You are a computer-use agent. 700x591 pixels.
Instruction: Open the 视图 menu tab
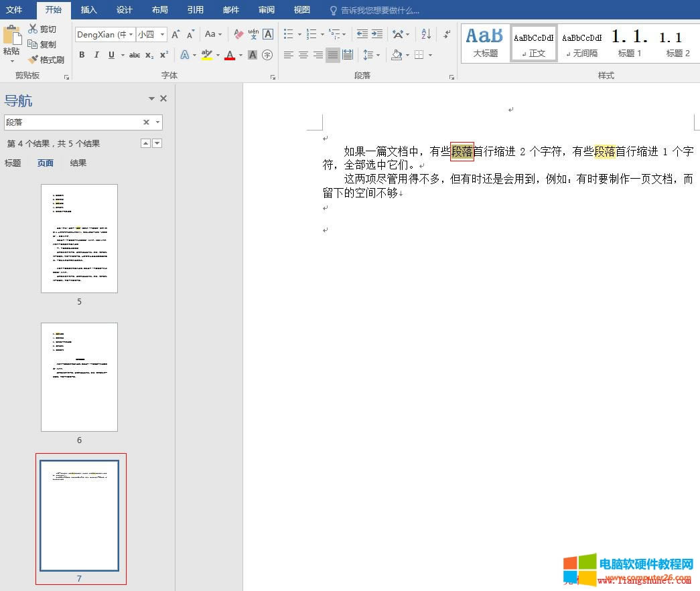pyautogui.click(x=301, y=10)
